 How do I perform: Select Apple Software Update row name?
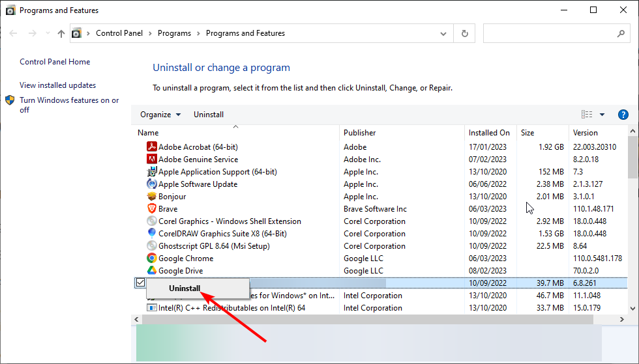198,184
